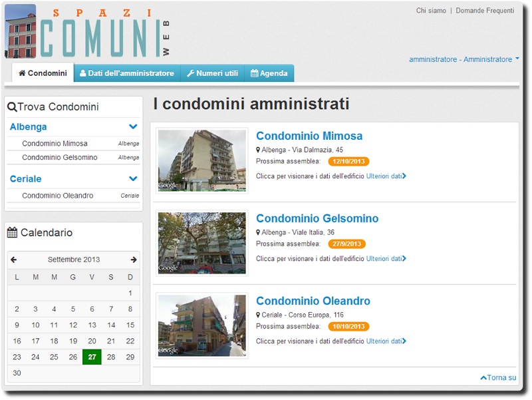532x400 pixels.
Task: Select the house icon on the Condomini tab
Action: (x=21, y=74)
